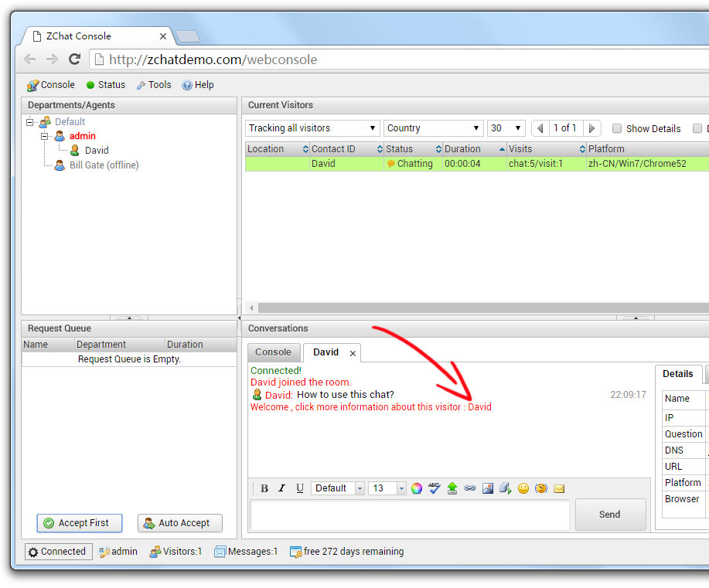Open the smiley emoticon picker
Screen dimensions: 709x588
coord(523,488)
